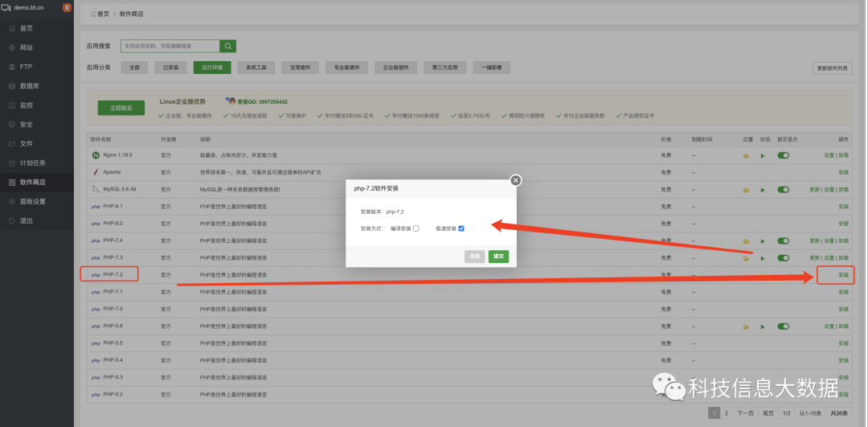Open the Nginx folder location icon
The height and width of the screenshot is (427, 868).
pyautogui.click(x=746, y=155)
